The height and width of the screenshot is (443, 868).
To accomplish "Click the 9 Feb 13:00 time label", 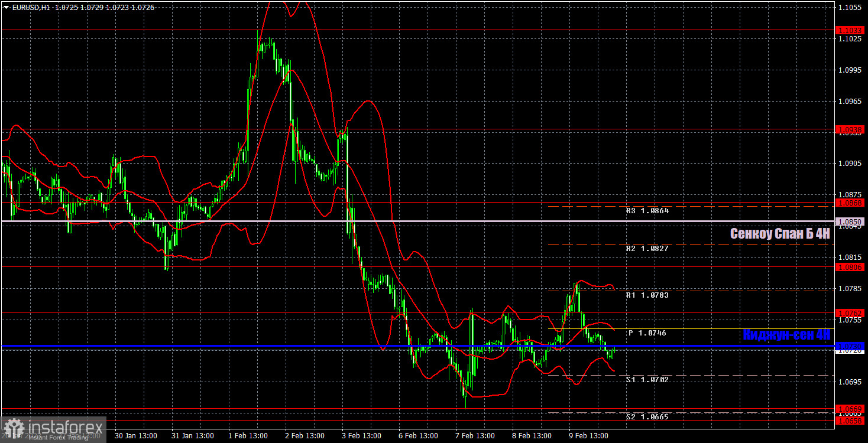I will (x=589, y=436).
